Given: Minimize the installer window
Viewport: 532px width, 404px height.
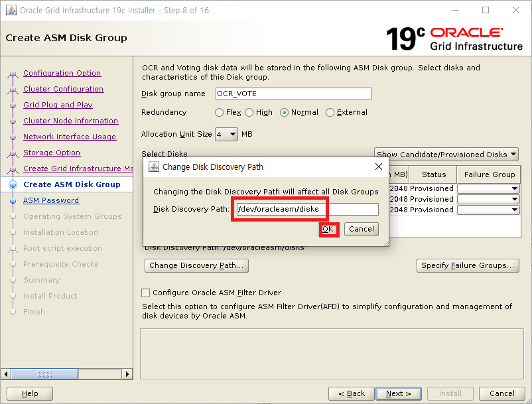Looking at the screenshot, I should coord(456,10).
